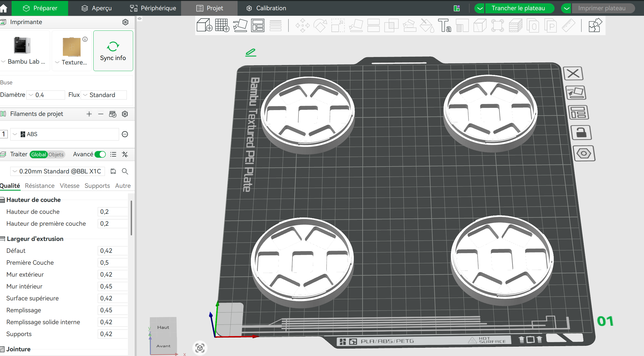Expand the 0.20mm Standard @BBL X1C preset dropdown
The height and width of the screenshot is (356, 644).
(x=15, y=171)
